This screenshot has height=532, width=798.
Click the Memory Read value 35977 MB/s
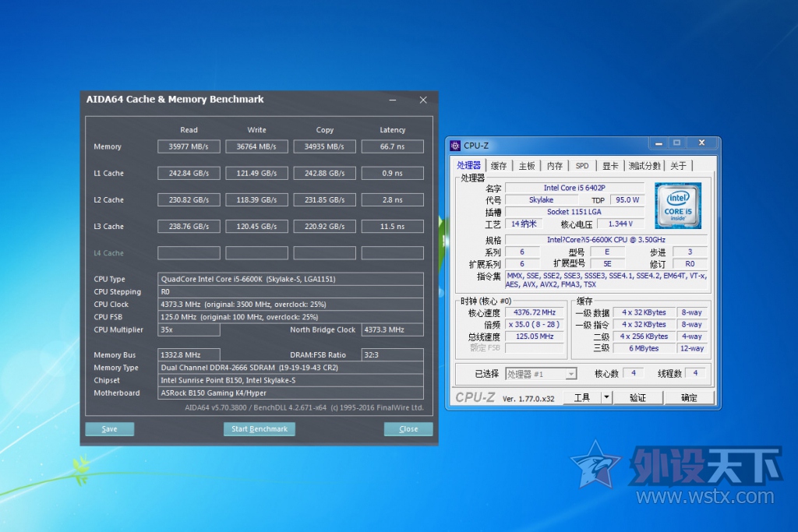coord(189,146)
